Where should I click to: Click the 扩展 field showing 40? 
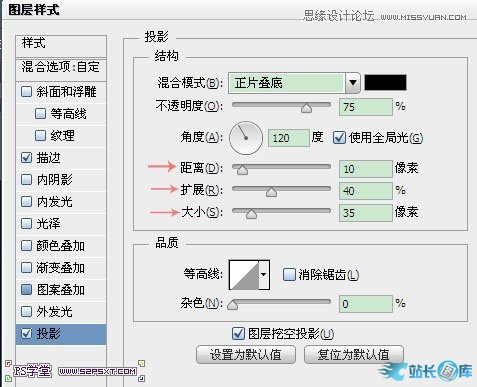[366, 191]
